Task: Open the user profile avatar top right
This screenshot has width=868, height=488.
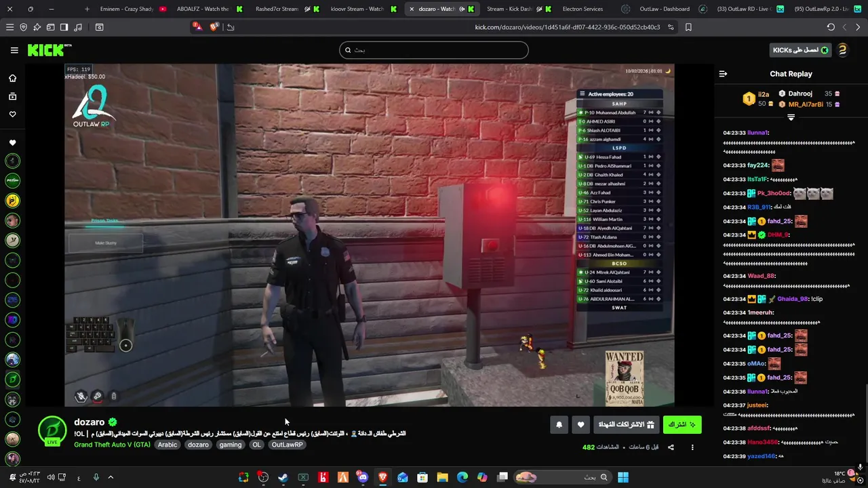Action: (842, 50)
